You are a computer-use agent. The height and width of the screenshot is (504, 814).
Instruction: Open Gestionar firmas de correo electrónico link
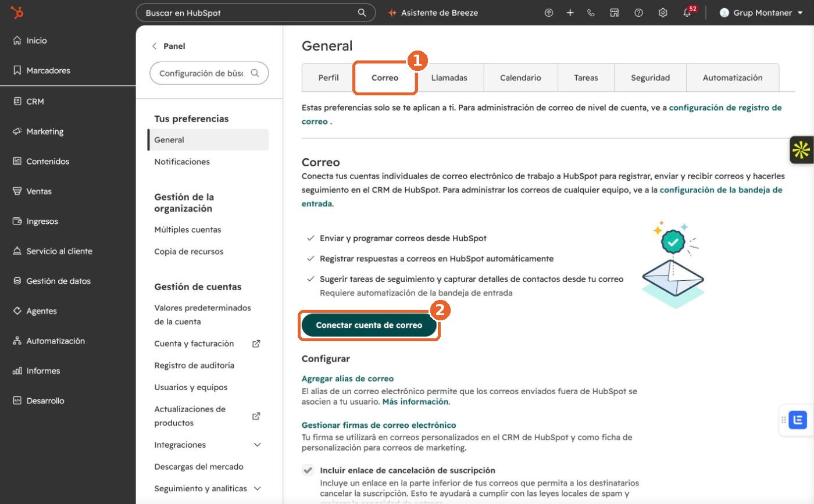(x=379, y=425)
